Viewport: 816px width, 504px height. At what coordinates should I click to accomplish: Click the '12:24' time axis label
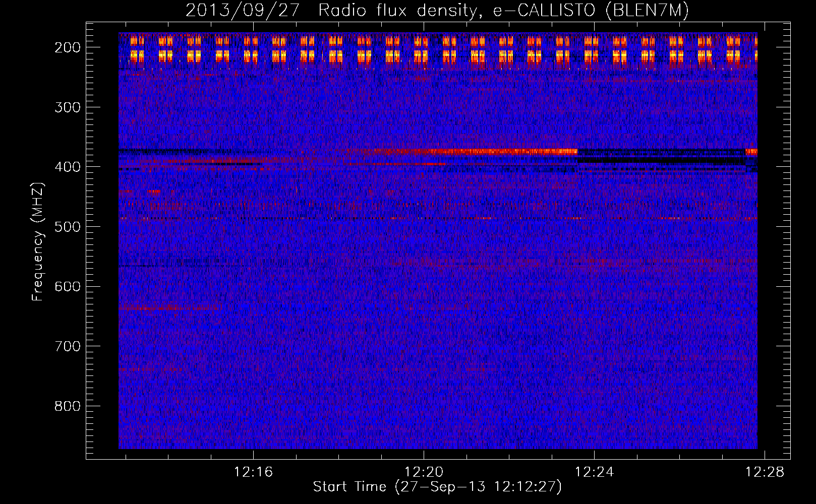point(595,472)
